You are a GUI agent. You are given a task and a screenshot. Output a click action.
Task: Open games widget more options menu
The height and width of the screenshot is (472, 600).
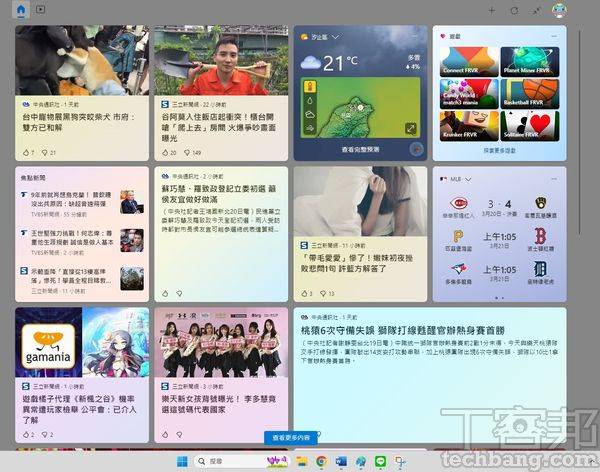click(x=554, y=36)
